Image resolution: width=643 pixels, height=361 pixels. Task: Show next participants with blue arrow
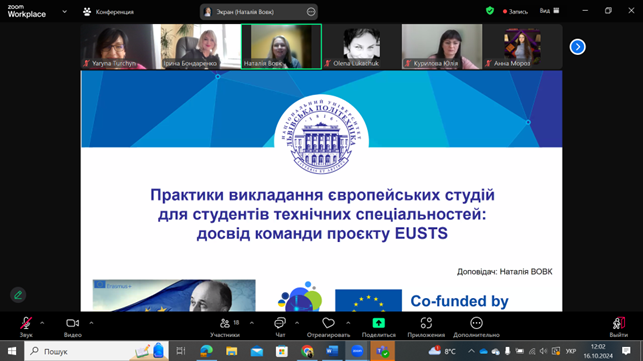pyautogui.click(x=577, y=47)
